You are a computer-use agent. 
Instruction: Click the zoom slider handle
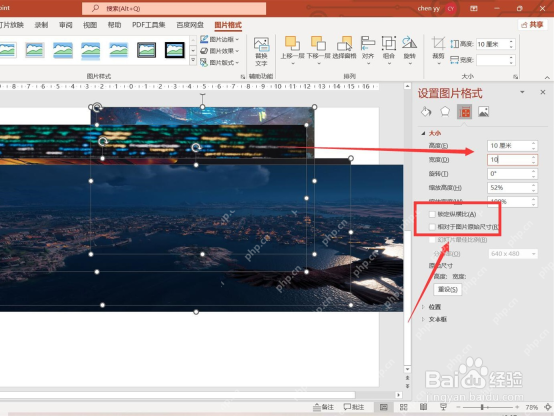click(482, 407)
